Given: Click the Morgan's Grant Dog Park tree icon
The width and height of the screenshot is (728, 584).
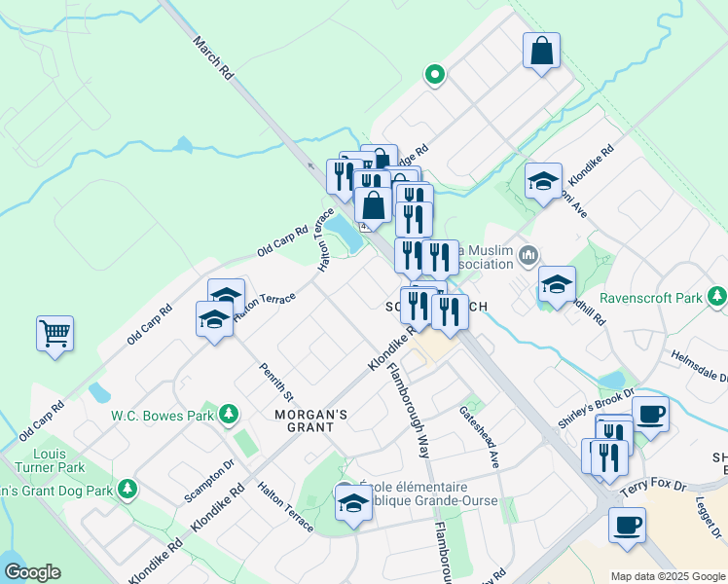Looking at the screenshot, I should point(127,490).
